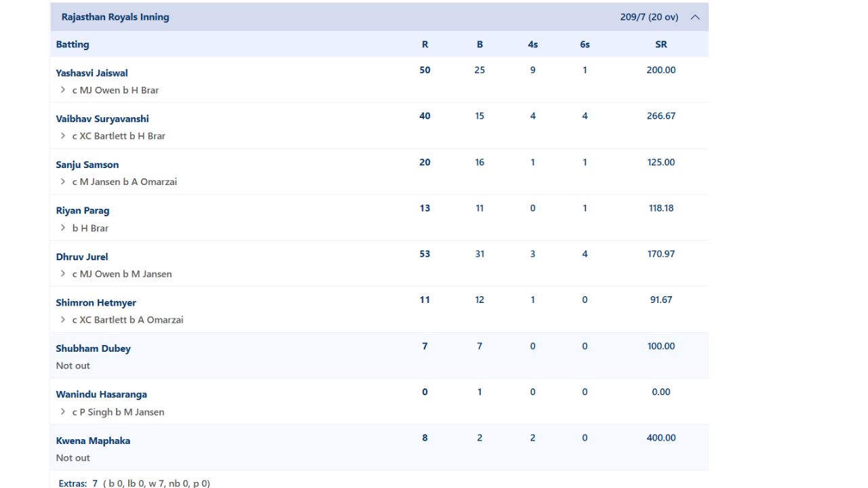Click Suryavanshi's strike rate 266.67

[661, 116]
